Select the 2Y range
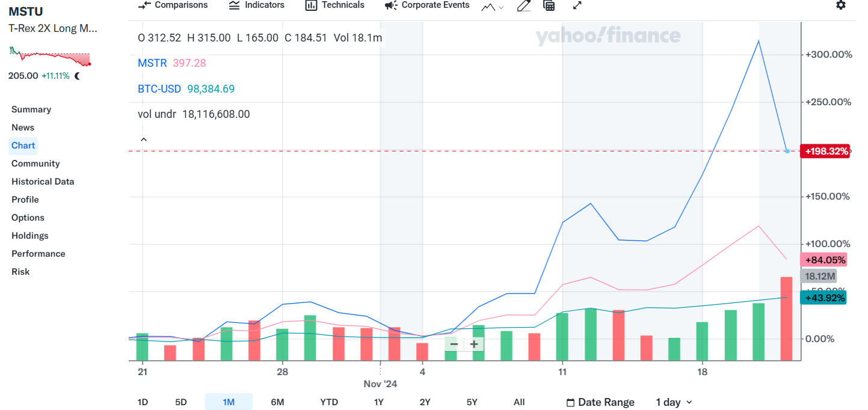The width and height of the screenshot is (868, 410). [425, 402]
